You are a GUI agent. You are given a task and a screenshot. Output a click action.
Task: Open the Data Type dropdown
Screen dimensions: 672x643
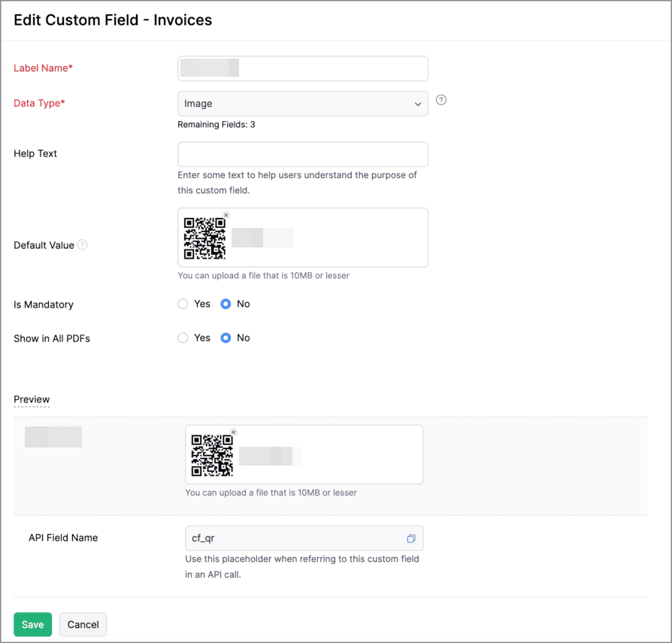[x=303, y=103]
